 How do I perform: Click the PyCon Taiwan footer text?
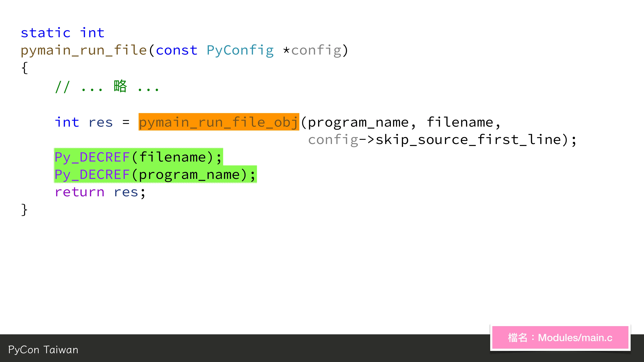click(43, 349)
